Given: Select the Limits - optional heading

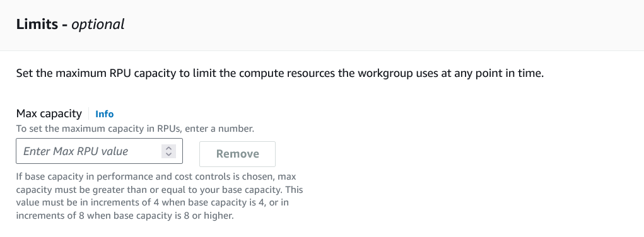Looking at the screenshot, I should point(70,24).
